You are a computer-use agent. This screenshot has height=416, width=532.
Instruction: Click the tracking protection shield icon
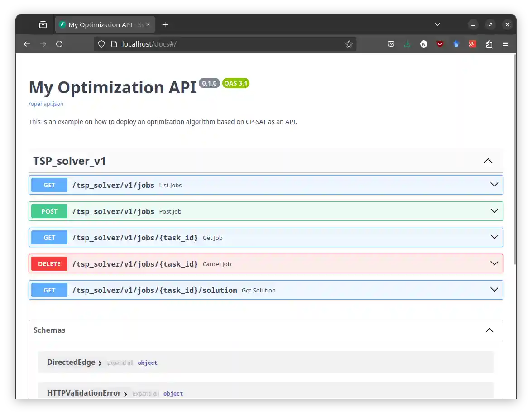(x=101, y=44)
